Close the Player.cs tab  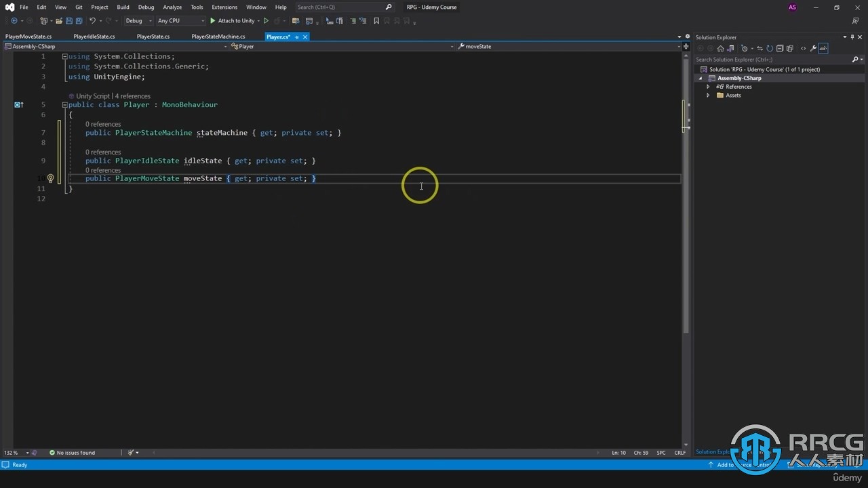point(305,37)
